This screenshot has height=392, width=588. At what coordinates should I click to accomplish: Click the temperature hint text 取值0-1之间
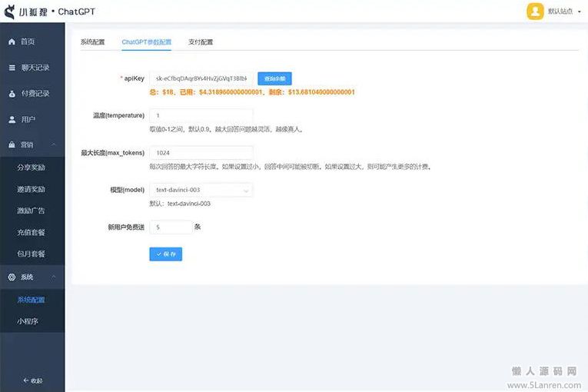coord(226,129)
